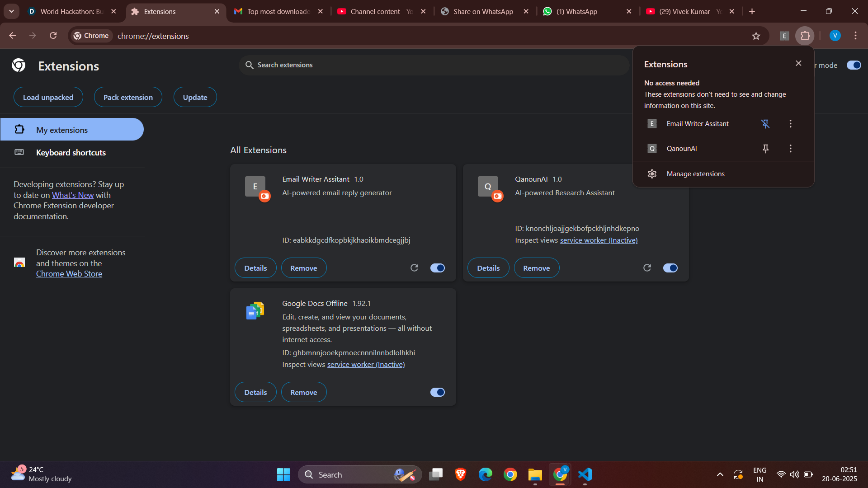Open Keyboard shortcuts in sidebar
868x488 pixels.
(71, 153)
